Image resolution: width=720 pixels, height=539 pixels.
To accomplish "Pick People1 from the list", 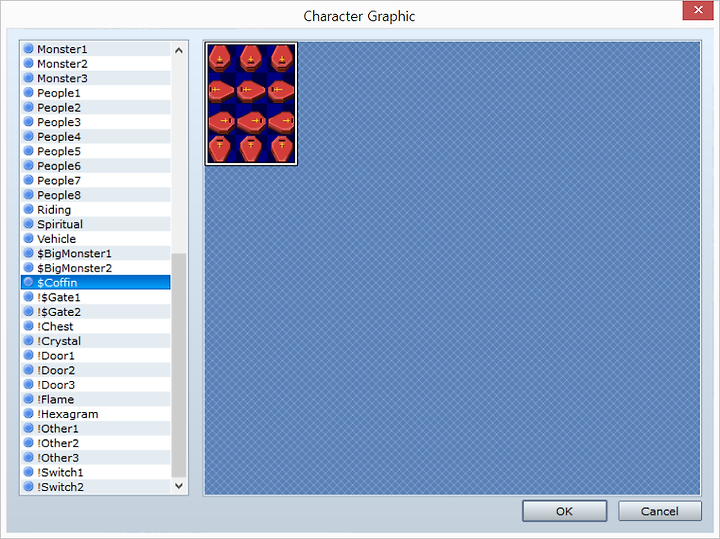I will click(x=96, y=93).
